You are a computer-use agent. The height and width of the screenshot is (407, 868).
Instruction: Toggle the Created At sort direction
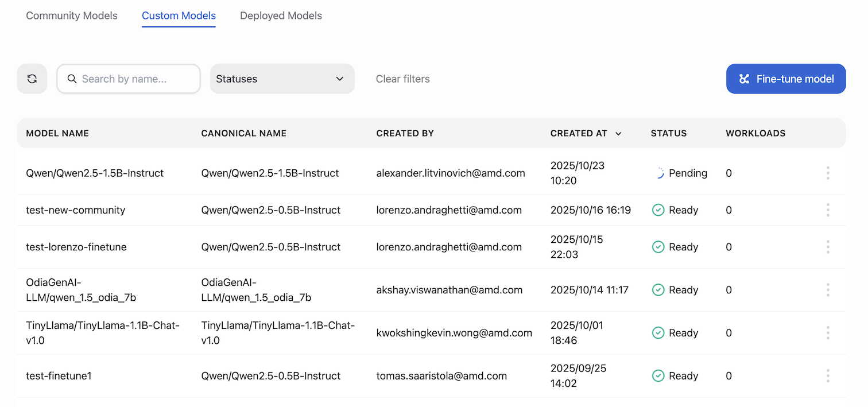pos(618,133)
